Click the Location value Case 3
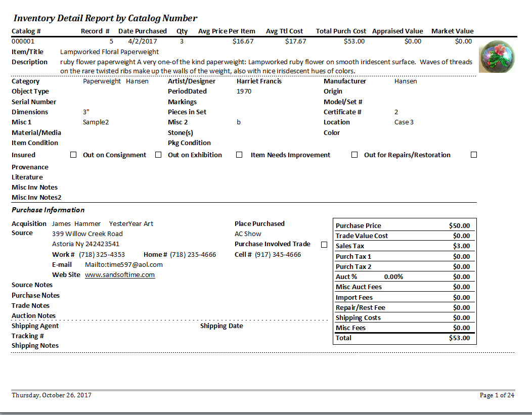This screenshot has width=532, height=415. pos(404,122)
